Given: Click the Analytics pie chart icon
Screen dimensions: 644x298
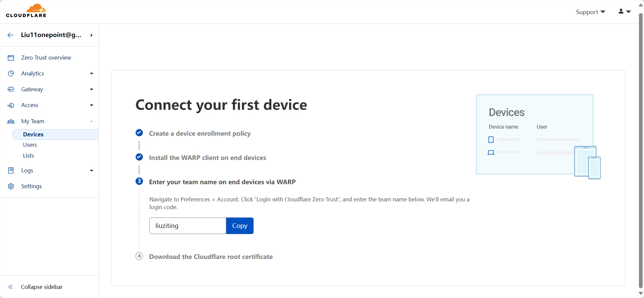Looking at the screenshot, I should coord(11,73).
